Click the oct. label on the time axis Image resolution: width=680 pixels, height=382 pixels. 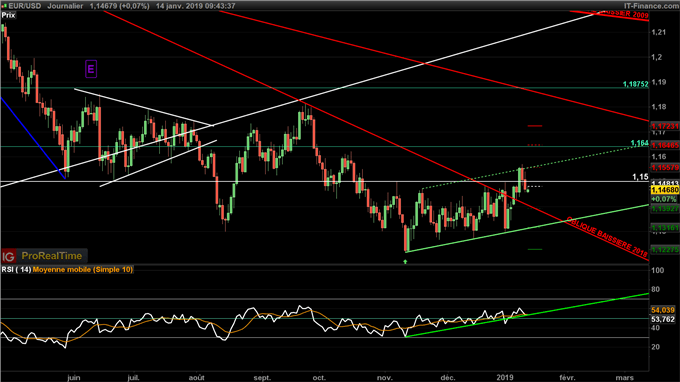(319, 378)
